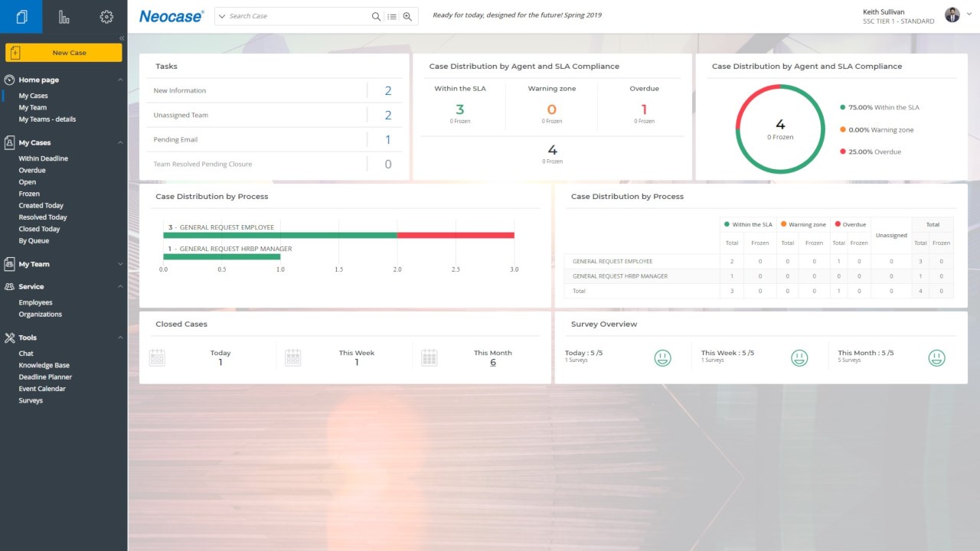The height and width of the screenshot is (551, 980).
Task: Switch to the bar chart reports tab
Action: click(x=64, y=17)
